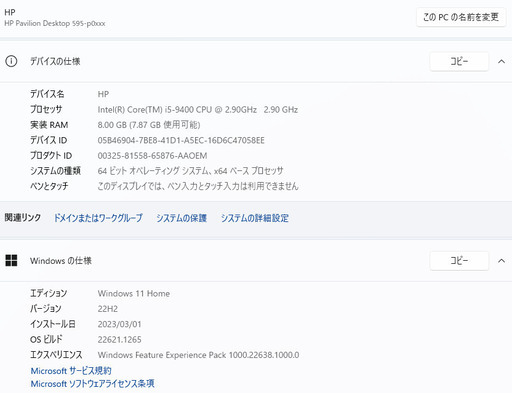Click the Windows logo icon beside Windows の仕様
This screenshot has height=393, width=512.
pyautogui.click(x=11, y=261)
